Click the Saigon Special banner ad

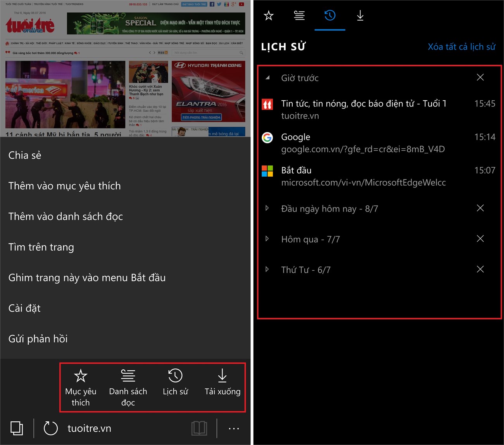point(156,24)
